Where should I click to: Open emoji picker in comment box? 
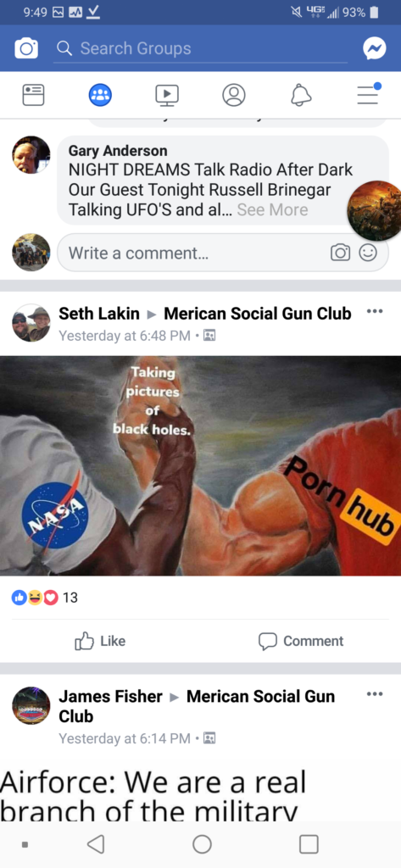point(368,253)
